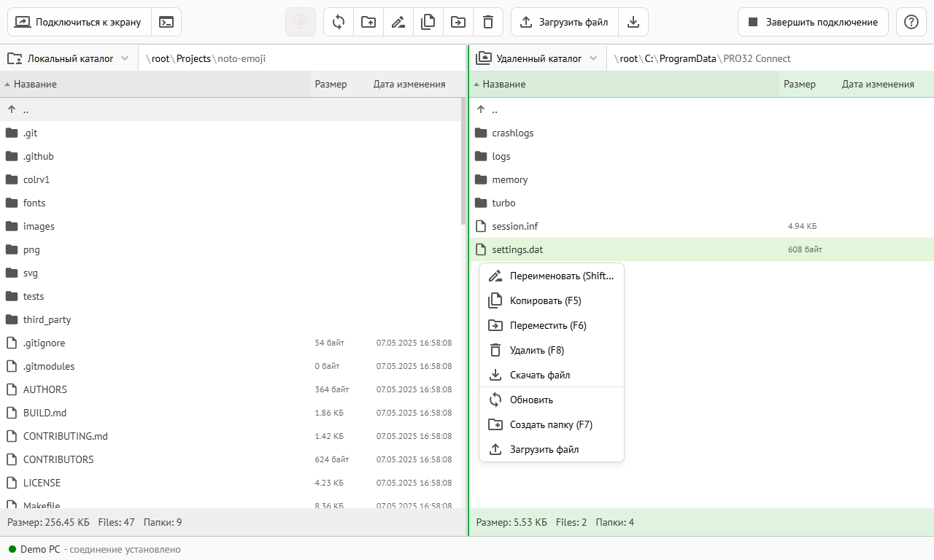Choose Создать папку (F7) from context menu
934x560 pixels.
tap(552, 424)
